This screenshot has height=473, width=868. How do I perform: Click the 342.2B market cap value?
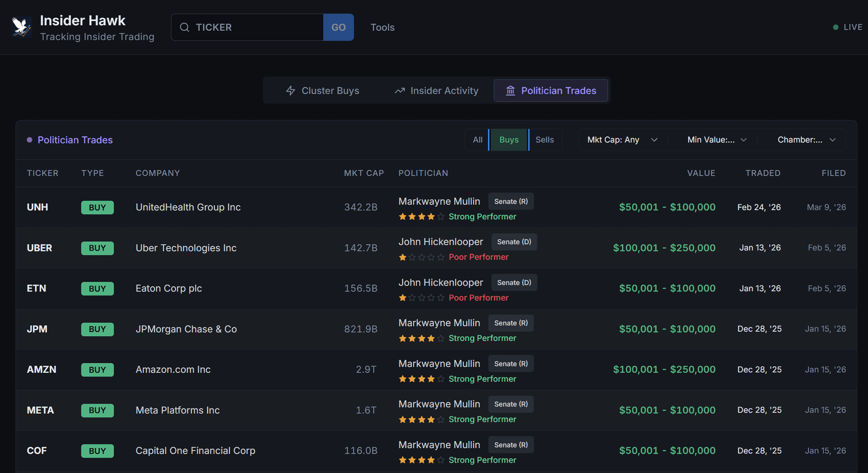pos(361,207)
